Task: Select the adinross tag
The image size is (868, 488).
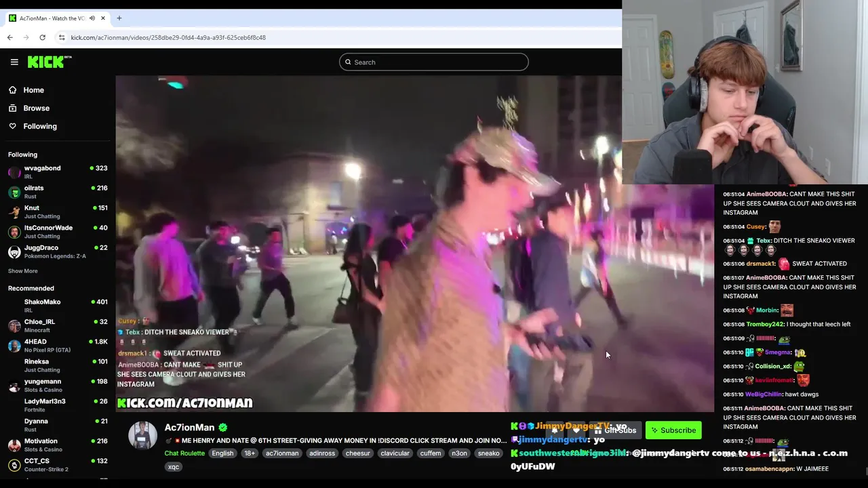Action: tap(322, 453)
